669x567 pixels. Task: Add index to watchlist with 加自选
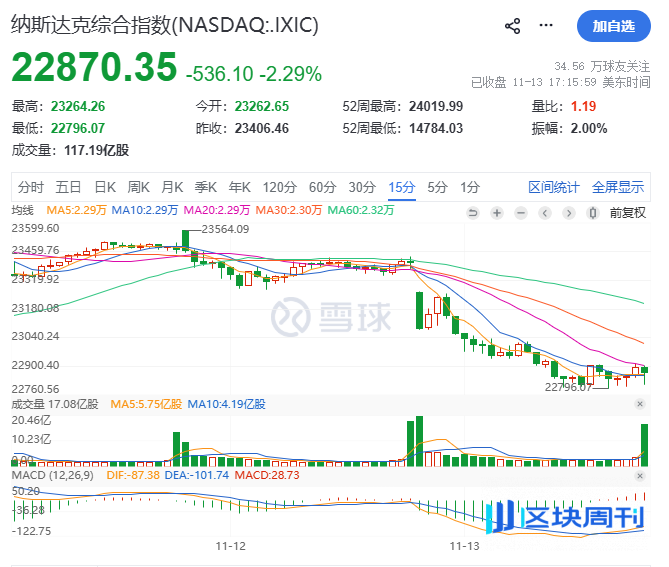tap(614, 26)
